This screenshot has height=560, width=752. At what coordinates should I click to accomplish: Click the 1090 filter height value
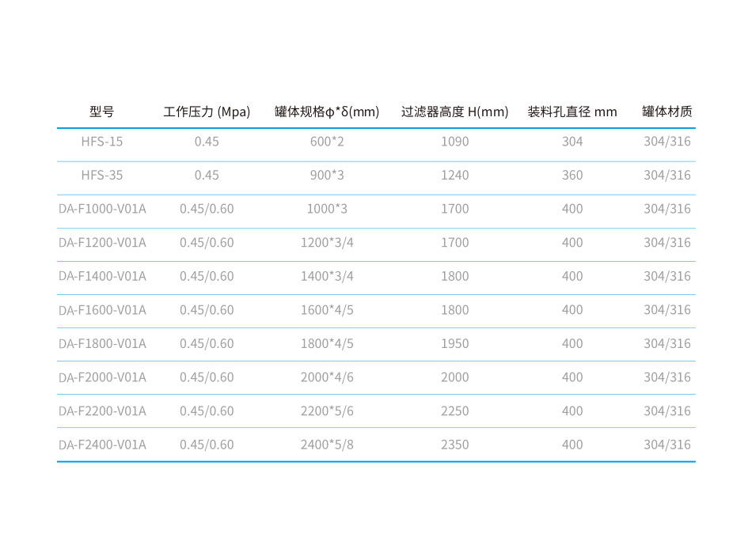tap(454, 142)
